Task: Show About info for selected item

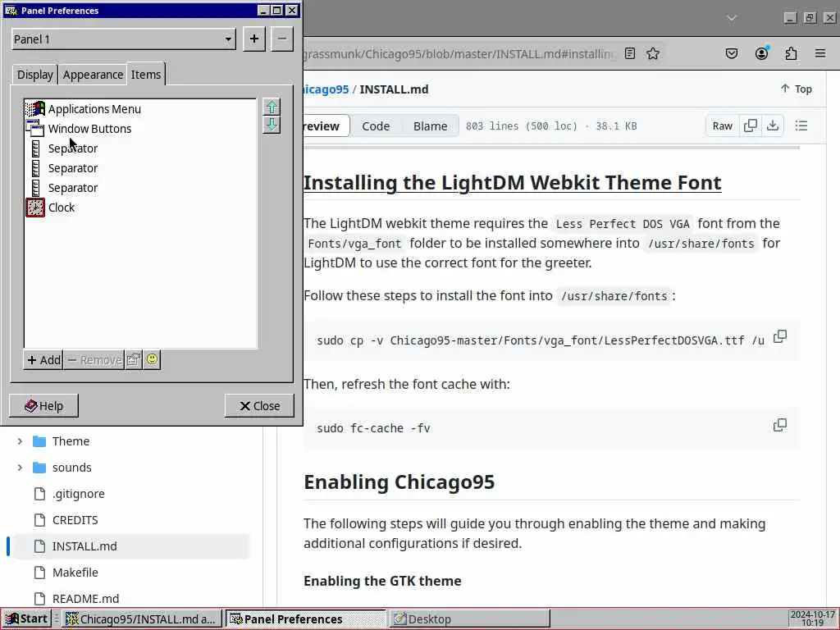Action: click(152, 360)
